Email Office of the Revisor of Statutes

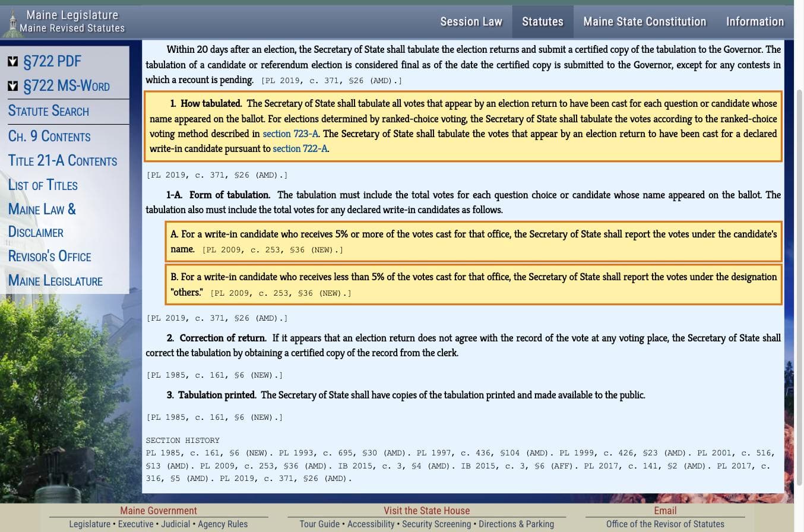pyautogui.click(x=665, y=524)
